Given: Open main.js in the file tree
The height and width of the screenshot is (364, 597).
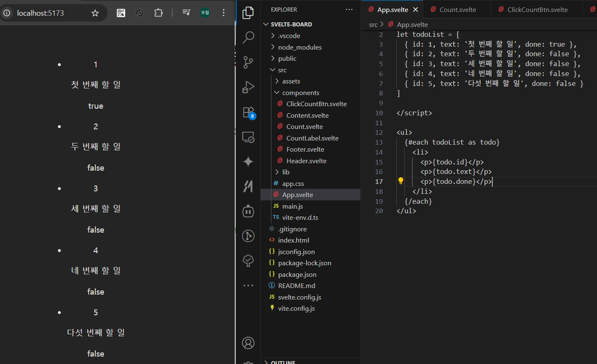Looking at the screenshot, I should coord(311,206).
